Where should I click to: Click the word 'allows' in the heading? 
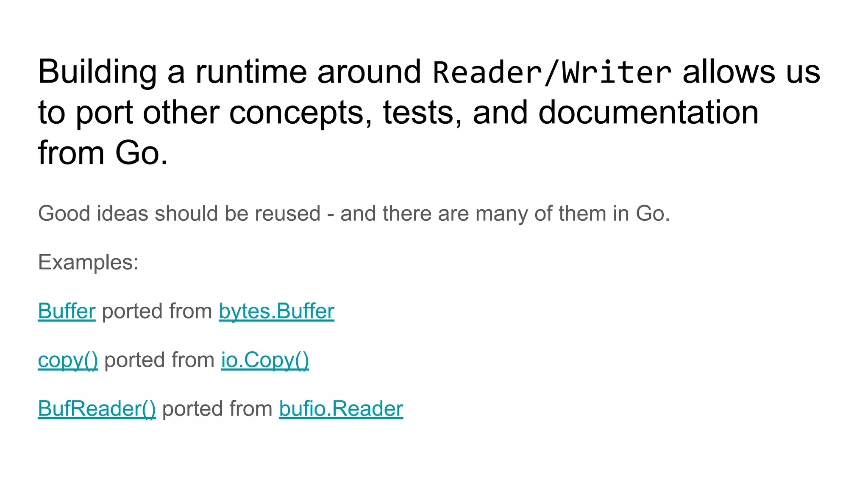click(729, 72)
